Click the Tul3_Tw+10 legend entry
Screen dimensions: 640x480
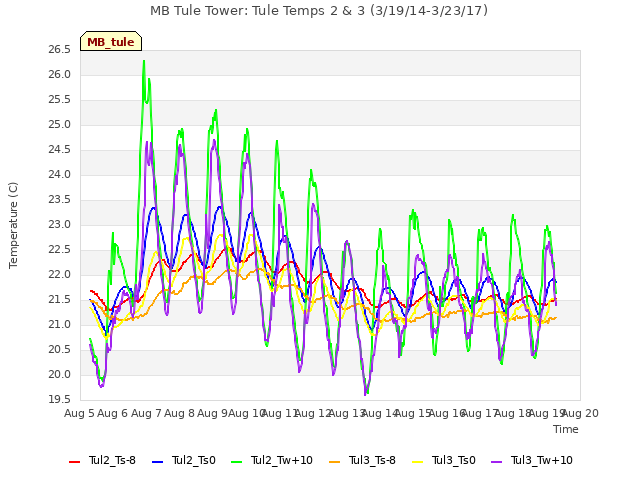(532, 460)
